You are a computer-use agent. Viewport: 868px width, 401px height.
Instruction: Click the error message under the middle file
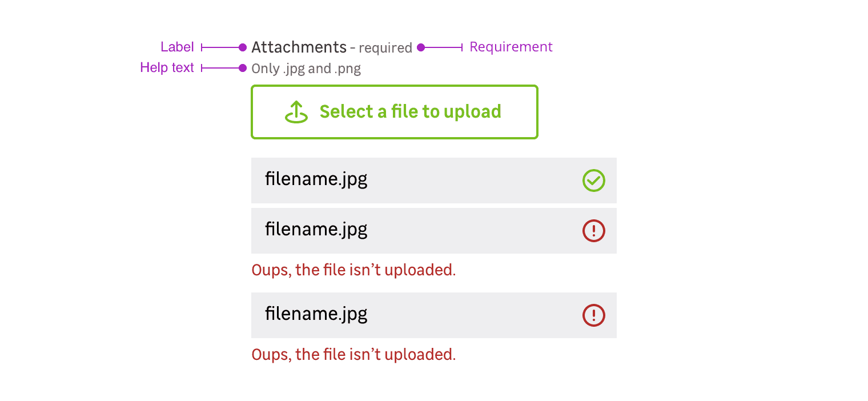pyautogui.click(x=353, y=270)
